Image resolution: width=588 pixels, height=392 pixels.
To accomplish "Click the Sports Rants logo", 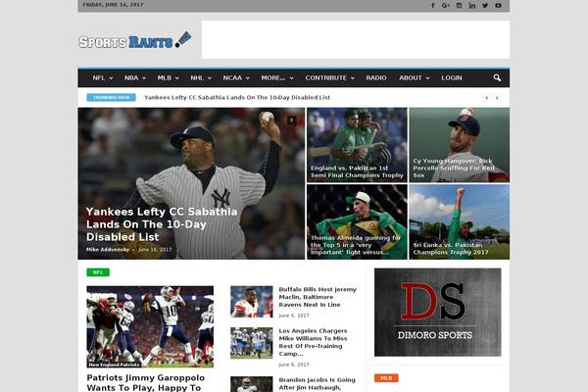I will 135,40.
